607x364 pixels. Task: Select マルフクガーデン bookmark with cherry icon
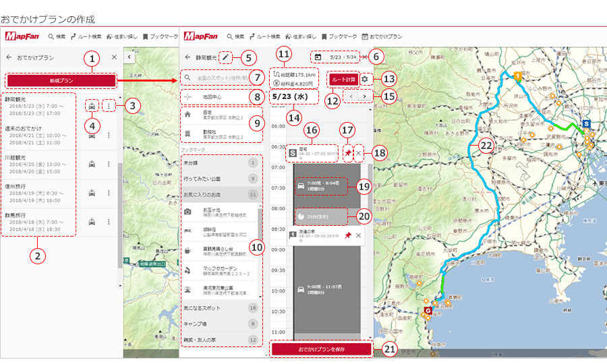tap(219, 270)
